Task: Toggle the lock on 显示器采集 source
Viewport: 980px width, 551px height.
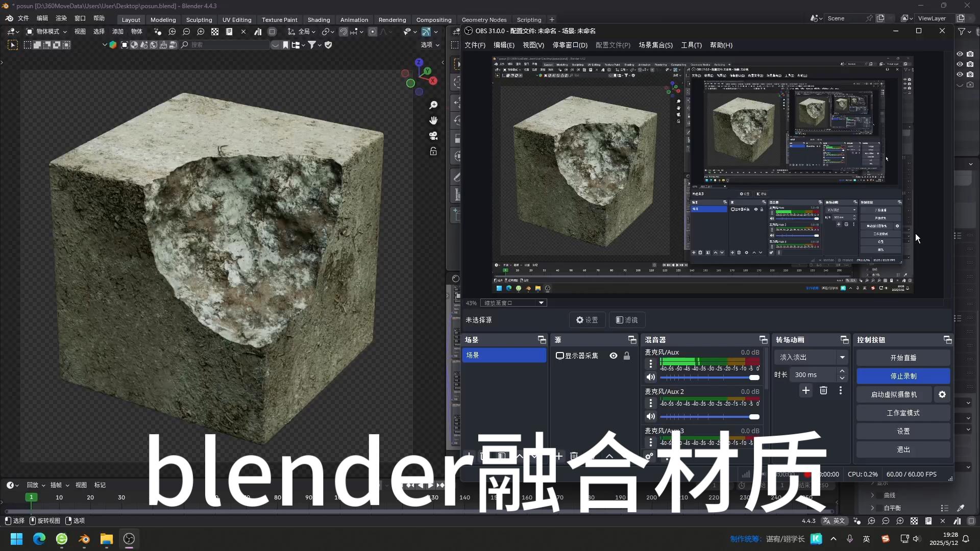Action: pos(627,356)
